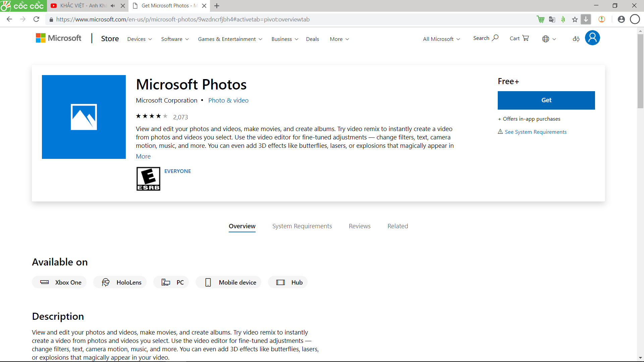Click the ESRB Everyone rating badge
Screen dimensions: 644x362
click(148, 179)
